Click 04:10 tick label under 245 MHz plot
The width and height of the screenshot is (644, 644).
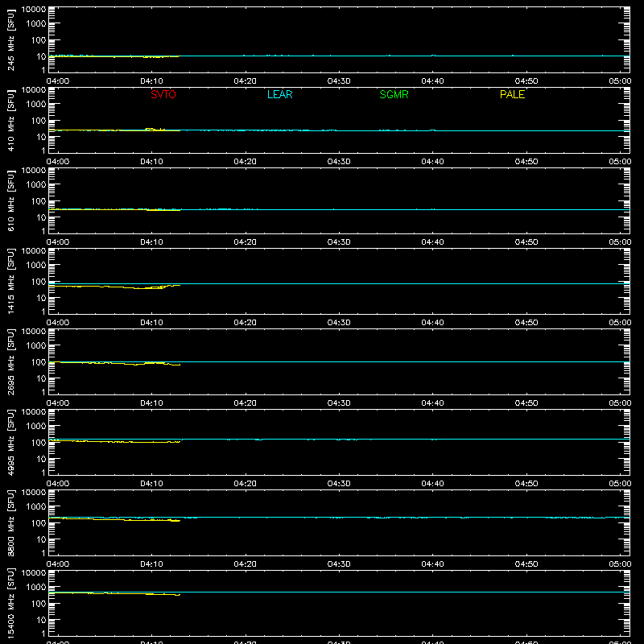tap(151, 81)
